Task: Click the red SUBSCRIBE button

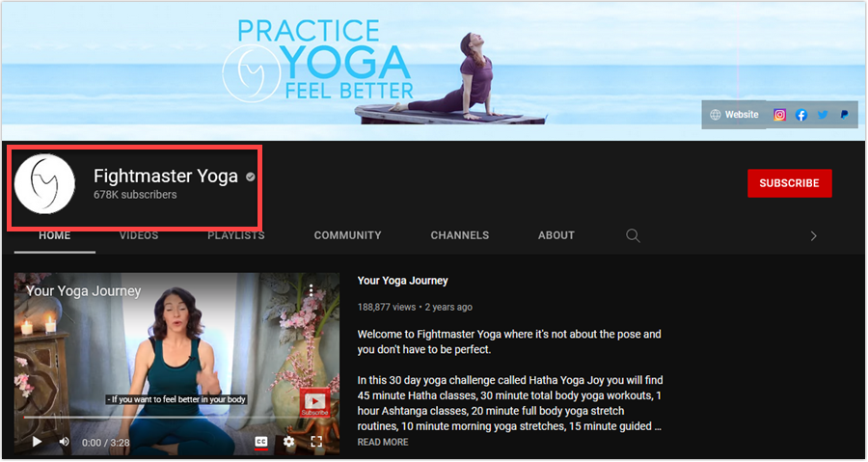Action: pos(789,183)
